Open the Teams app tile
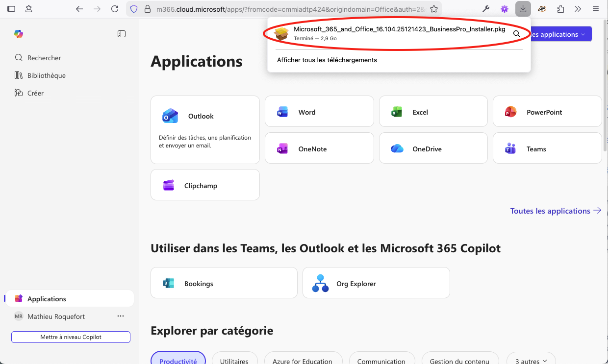 coord(547,149)
